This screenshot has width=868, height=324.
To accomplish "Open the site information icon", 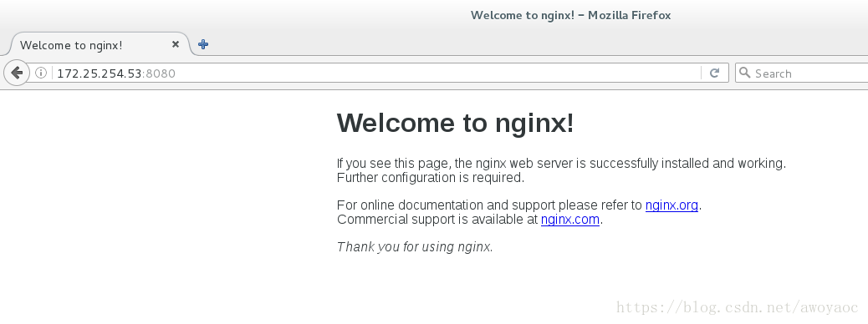I will [x=41, y=73].
